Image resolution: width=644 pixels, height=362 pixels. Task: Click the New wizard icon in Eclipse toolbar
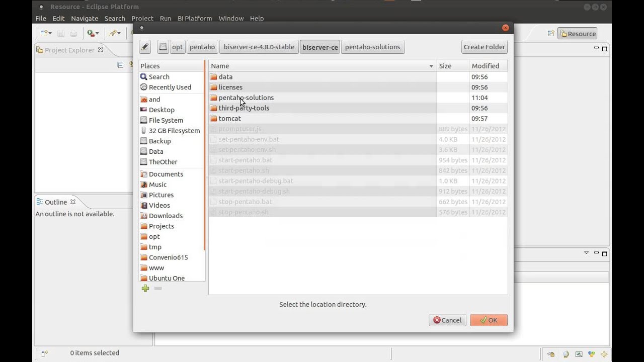[x=44, y=33]
